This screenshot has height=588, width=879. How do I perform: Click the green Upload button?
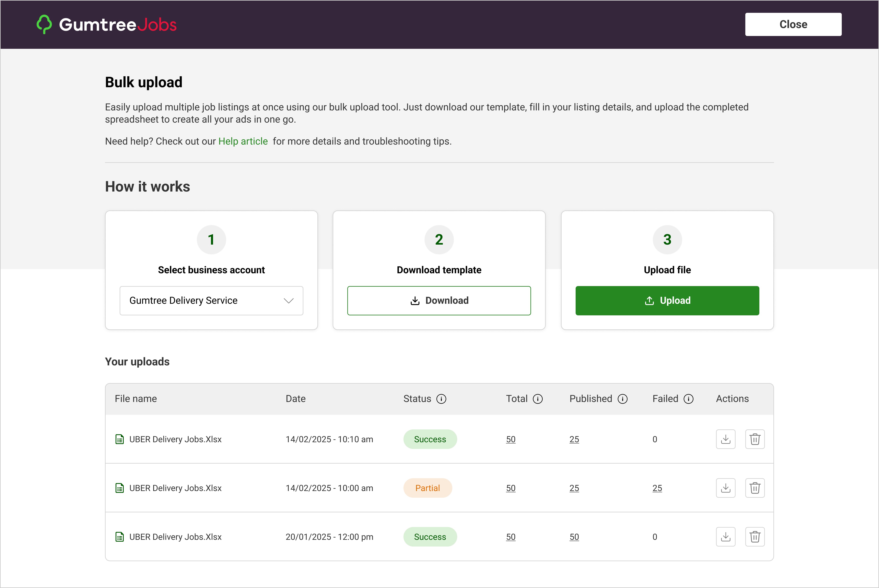(667, 301)
